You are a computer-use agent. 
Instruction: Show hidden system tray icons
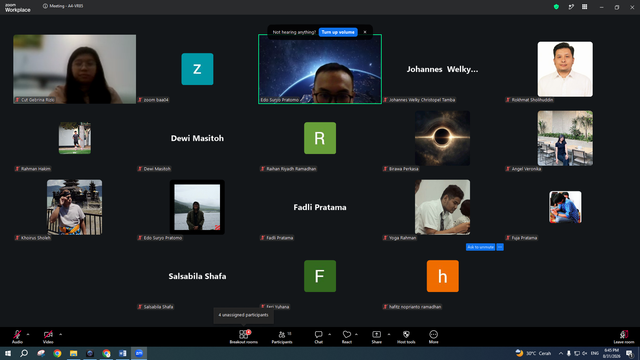pyautogui.click(x=561, y=353)
